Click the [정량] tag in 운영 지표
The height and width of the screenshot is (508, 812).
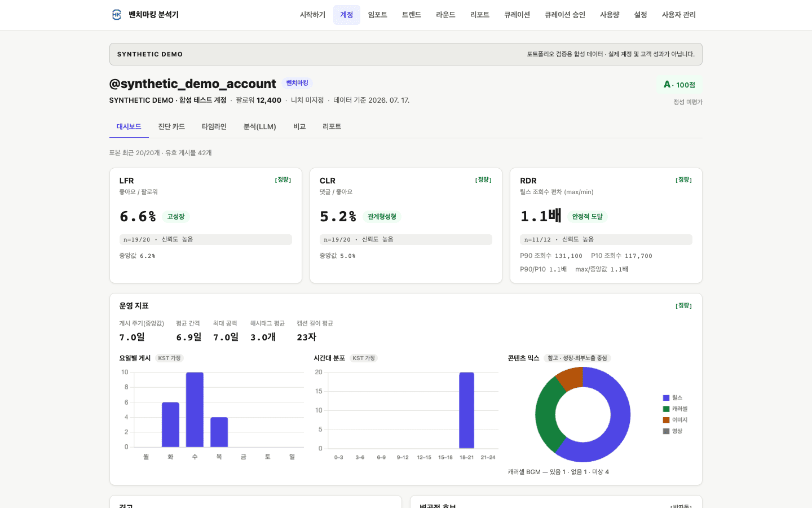[x=683, y=305]
